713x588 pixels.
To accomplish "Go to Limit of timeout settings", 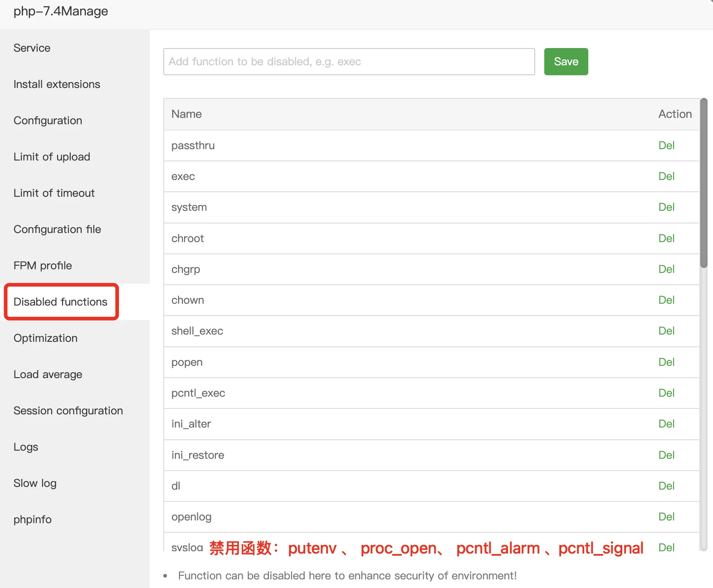I will click(x=54, y=193).
